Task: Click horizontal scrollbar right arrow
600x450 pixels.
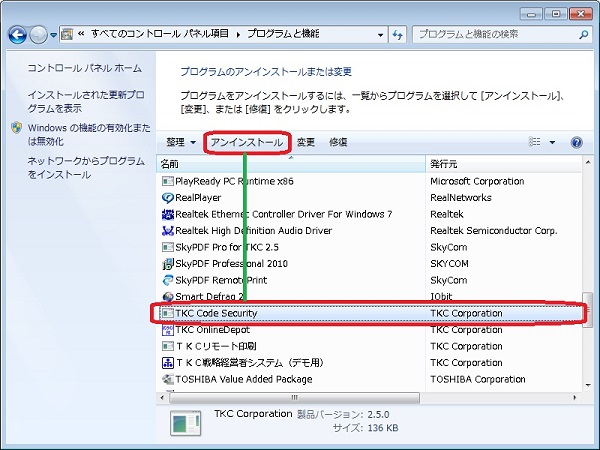Action: pos(575,398)
